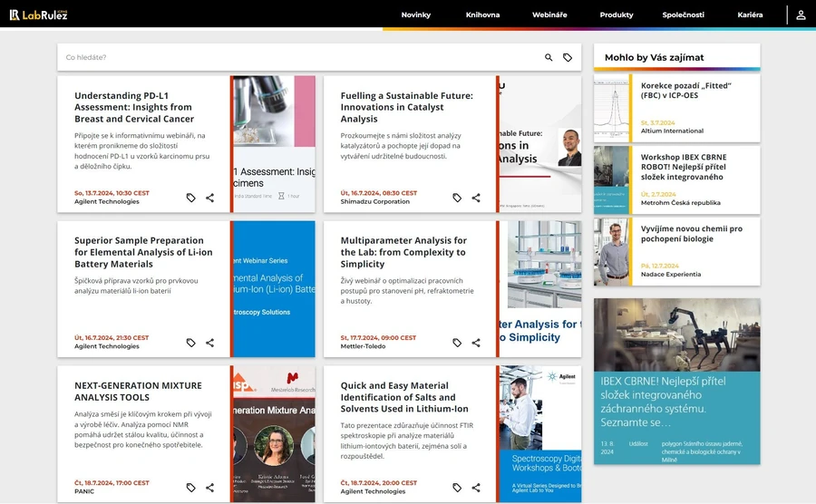Share the Quick and Easy Material Identification webinar
Image resolution: width=816 pixels, height=504 pixels.
pyautogui.click(x=476, y=488)
